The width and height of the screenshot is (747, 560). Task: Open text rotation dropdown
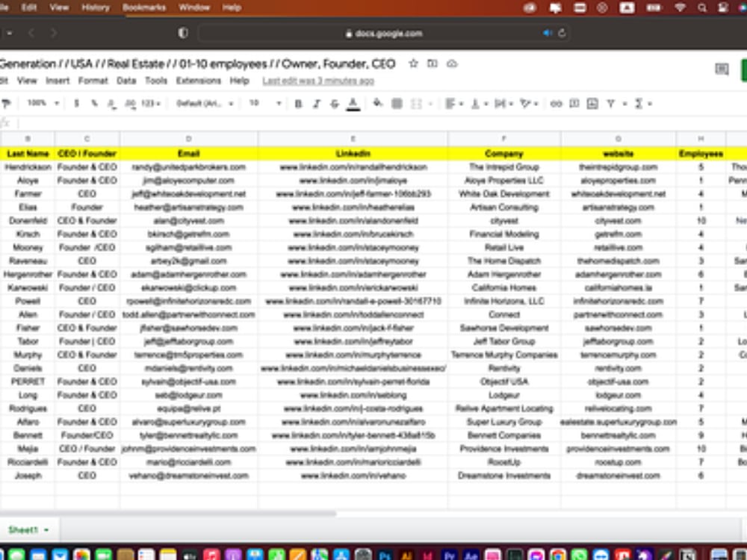click(x=529, y=103)
